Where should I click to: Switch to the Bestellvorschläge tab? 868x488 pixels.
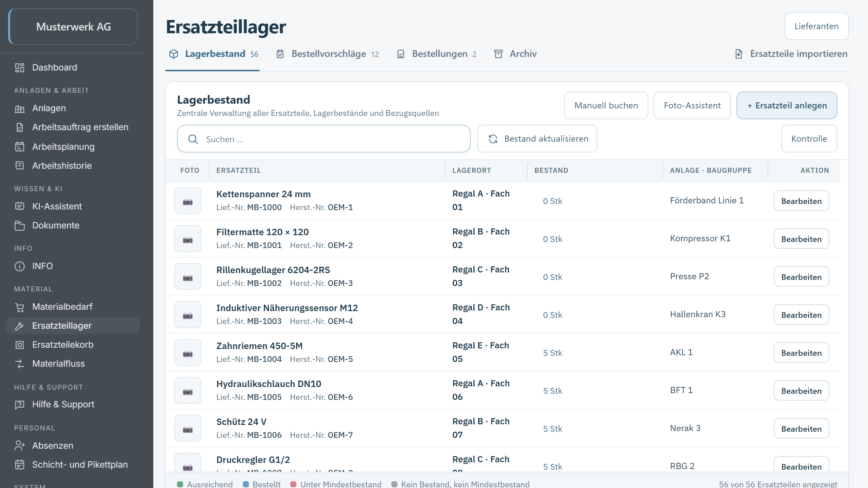tap(328, 54)
